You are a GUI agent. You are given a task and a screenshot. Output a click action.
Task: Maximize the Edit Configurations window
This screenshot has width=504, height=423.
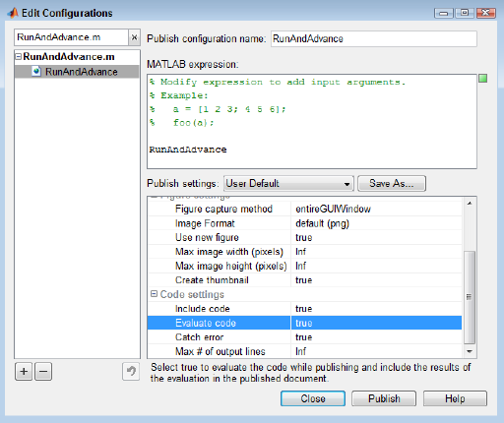[465, 13]
